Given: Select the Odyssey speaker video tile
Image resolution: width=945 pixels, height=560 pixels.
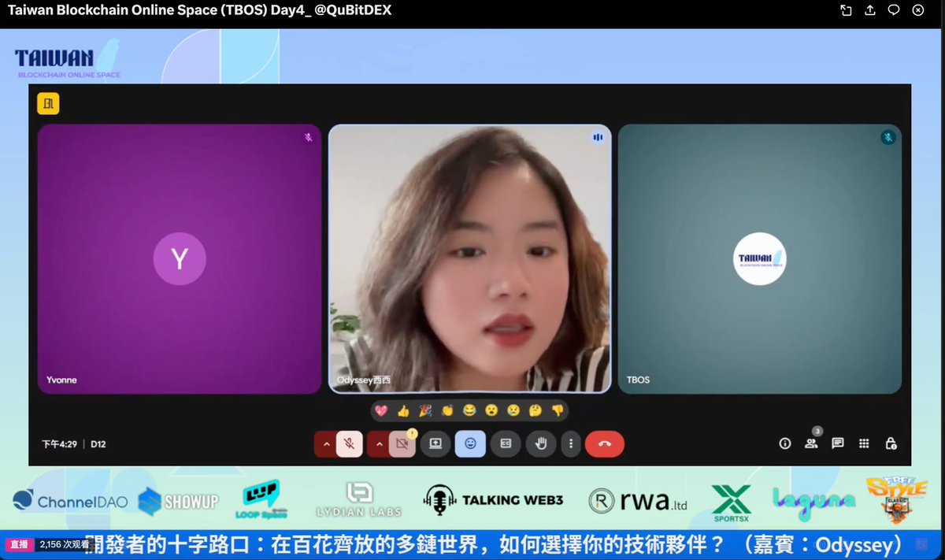Looking at the screenshot, I should click(x=470, y=258).
